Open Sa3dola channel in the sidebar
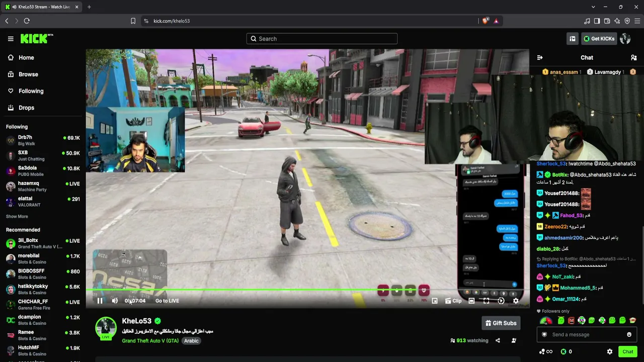Viewport: 644px width, 362px height. tap(43, 171)
